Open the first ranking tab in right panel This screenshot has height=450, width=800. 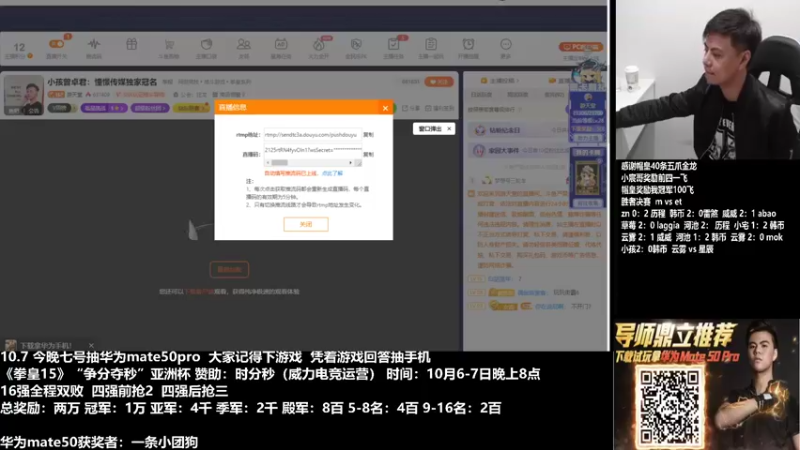coord(481,95)
